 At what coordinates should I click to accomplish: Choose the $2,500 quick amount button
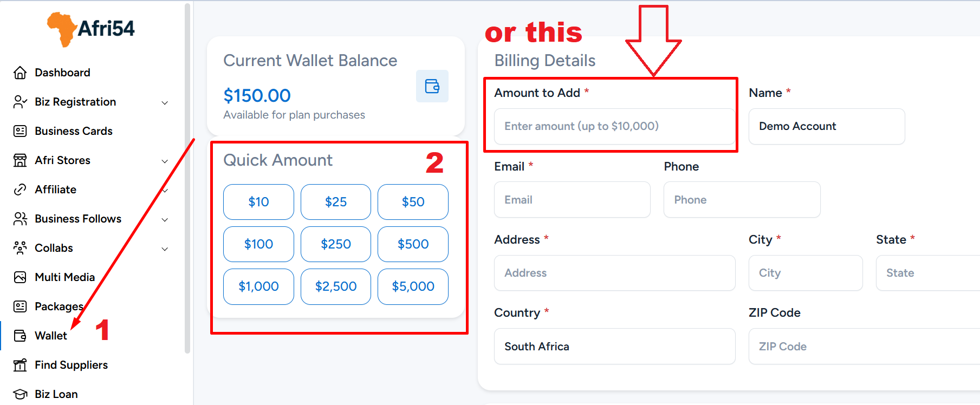[336, 286]
